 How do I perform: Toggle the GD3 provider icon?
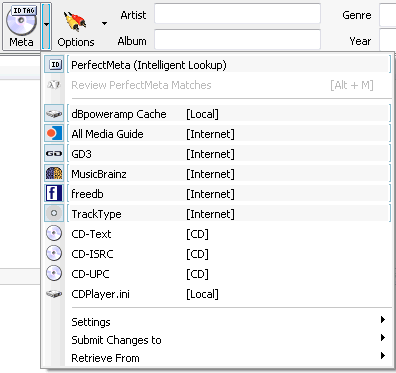coord(54,154)
